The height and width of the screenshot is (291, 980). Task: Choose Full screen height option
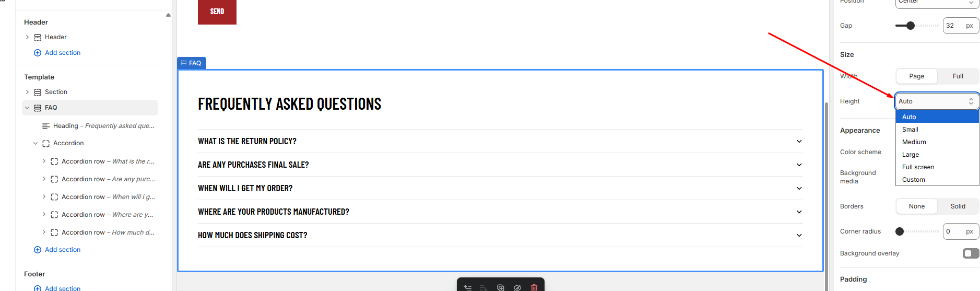(918, 167)
